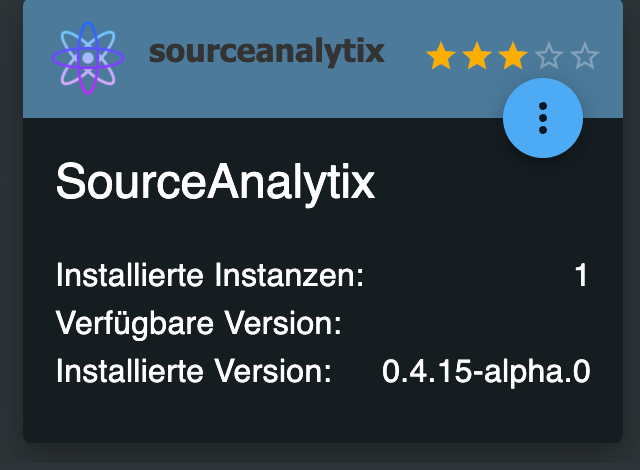
Task: Click the lowercase sourceanalytix header name
Action: [x=266, y=52]
